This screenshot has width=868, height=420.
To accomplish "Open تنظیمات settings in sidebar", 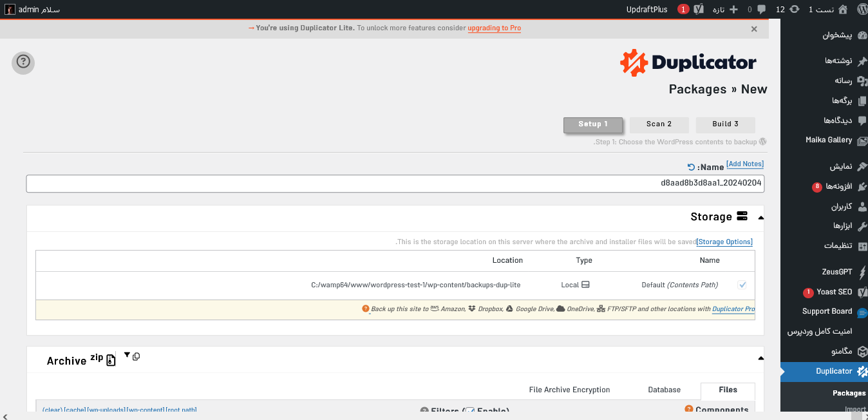I will pos(824,246).
